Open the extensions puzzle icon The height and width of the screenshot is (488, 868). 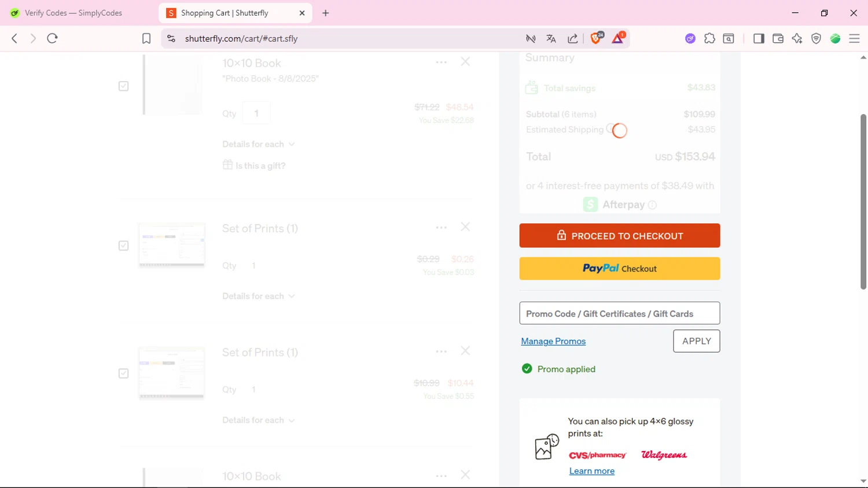[709, 39]
